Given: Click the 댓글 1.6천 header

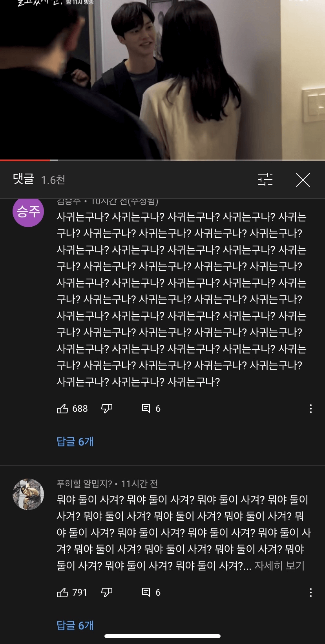Looking at the screenshot, I should point(39,180).
